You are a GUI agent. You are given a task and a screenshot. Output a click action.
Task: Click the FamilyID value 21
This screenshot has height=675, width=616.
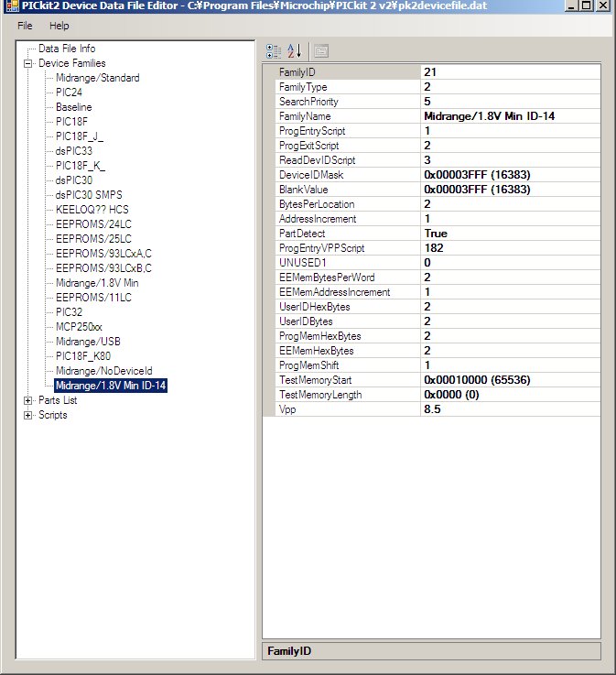click(511, 71)
